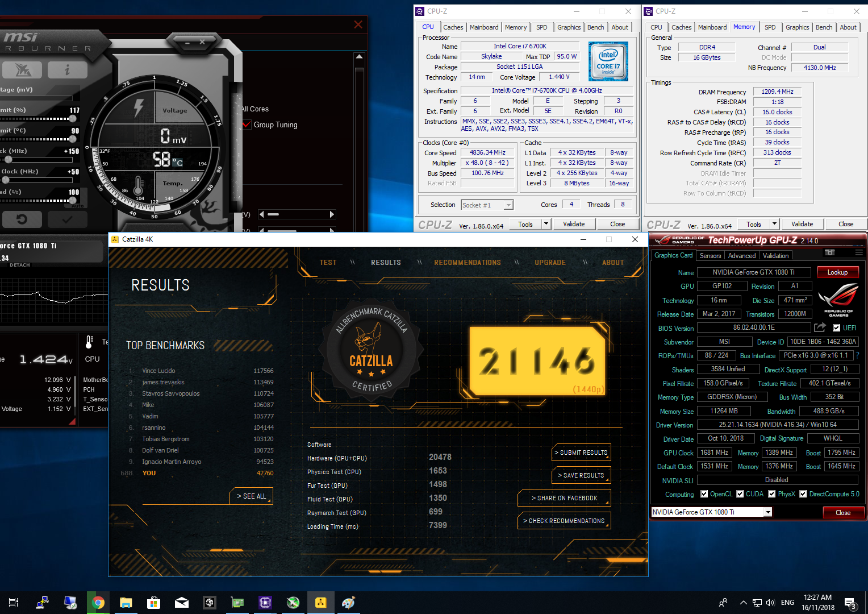The width and height of the screenshot is (868, 614).
Task: Open the Advanced tab in GPU-Z
Action: click(742, 256)
